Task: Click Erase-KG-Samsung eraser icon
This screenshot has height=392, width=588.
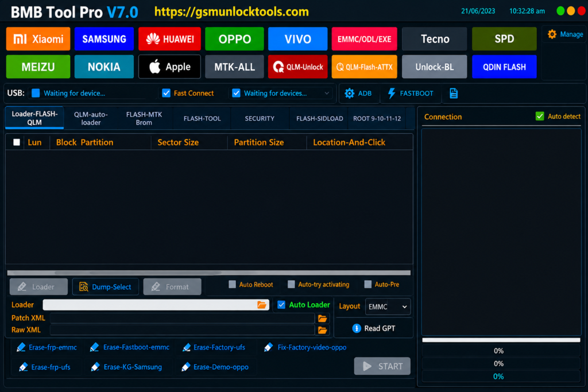Action: pos(95,367)
